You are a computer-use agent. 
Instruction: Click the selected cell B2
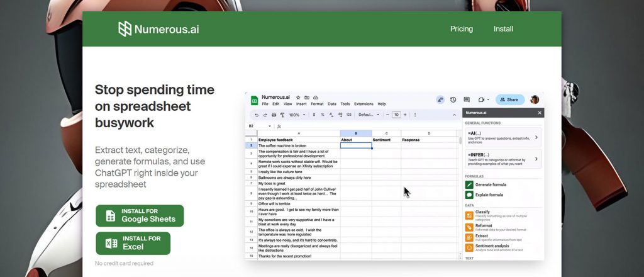click(356, 145)
